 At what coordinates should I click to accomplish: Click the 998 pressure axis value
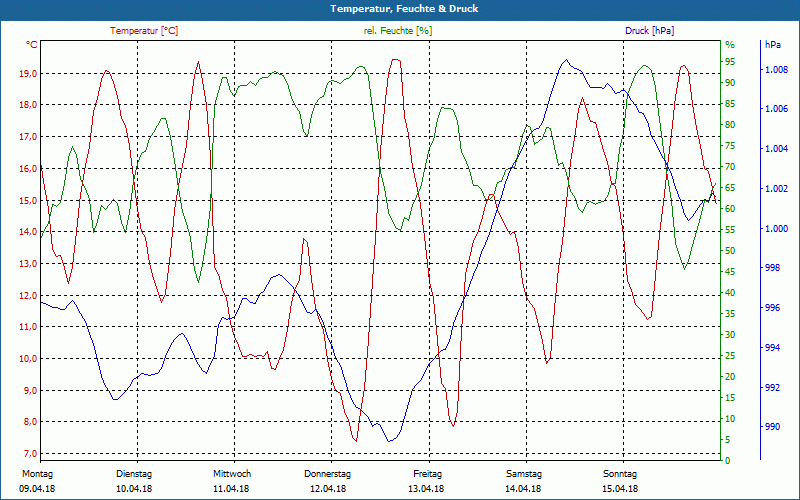[773, 268]
